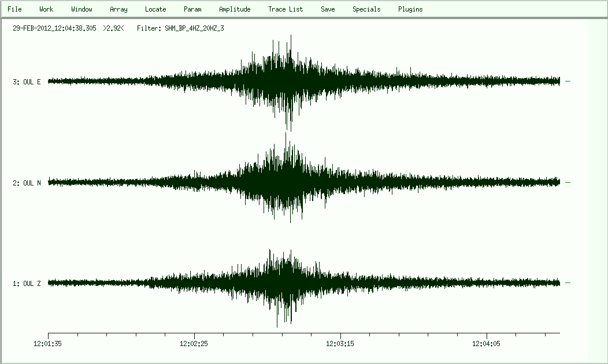Click the end marker on the OUL Z trace
This screenshot has height=364, width=608.
(568, 283)
